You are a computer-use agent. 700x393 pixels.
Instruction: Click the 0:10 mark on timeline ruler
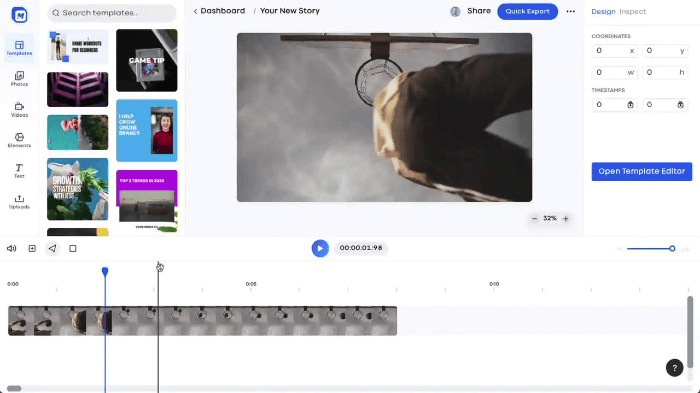494,284
